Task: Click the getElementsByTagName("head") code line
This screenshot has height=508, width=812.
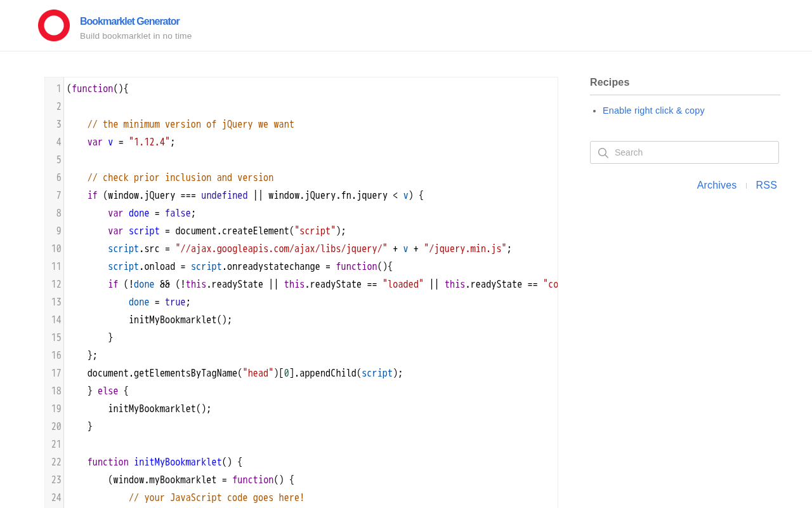Action: point(245,373)
